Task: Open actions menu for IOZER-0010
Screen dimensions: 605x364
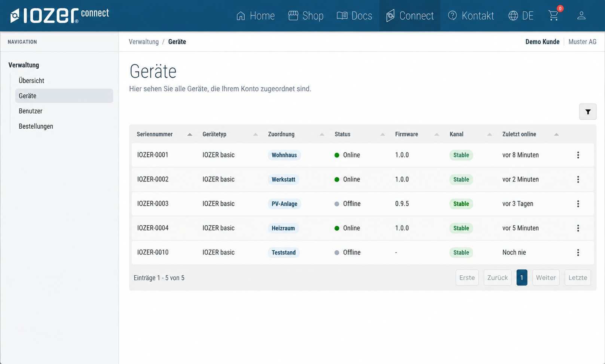Action: tap(578, 252)
